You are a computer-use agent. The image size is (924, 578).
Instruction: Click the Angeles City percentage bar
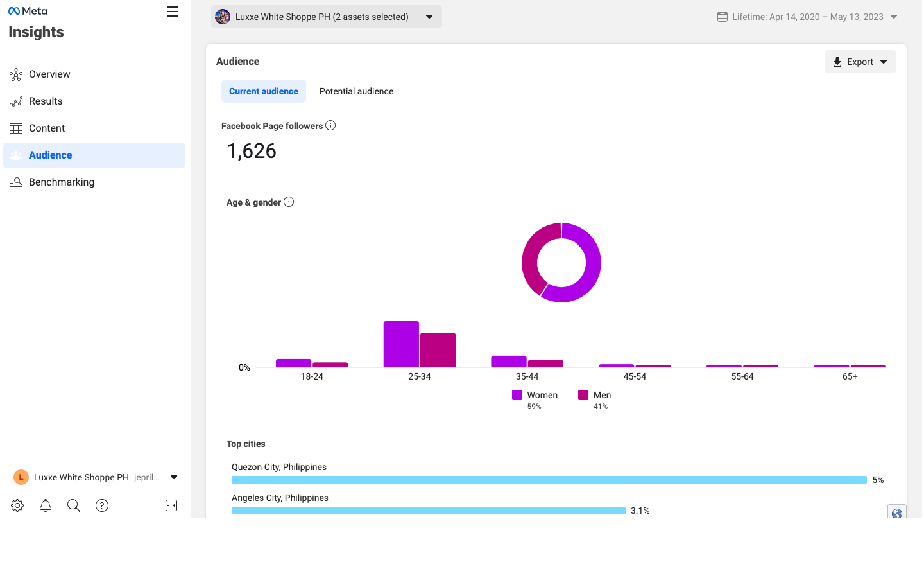(429, 511)
